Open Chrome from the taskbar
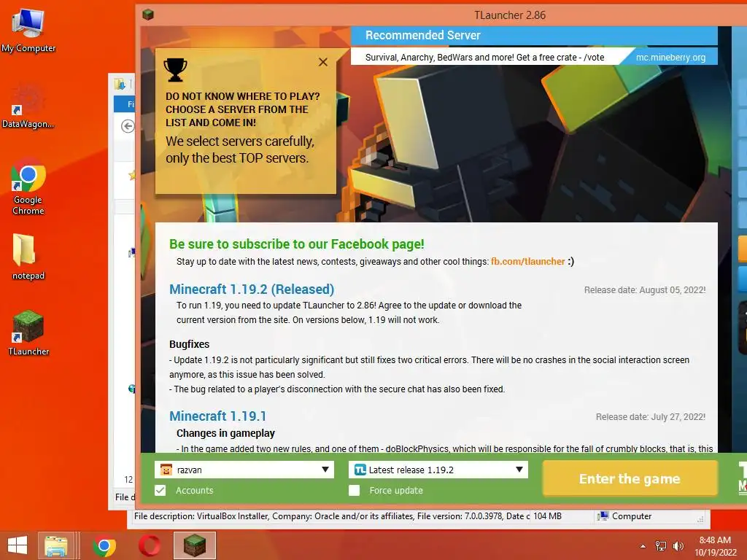Screen dimensions: 747x560 (x=104, y=545)
